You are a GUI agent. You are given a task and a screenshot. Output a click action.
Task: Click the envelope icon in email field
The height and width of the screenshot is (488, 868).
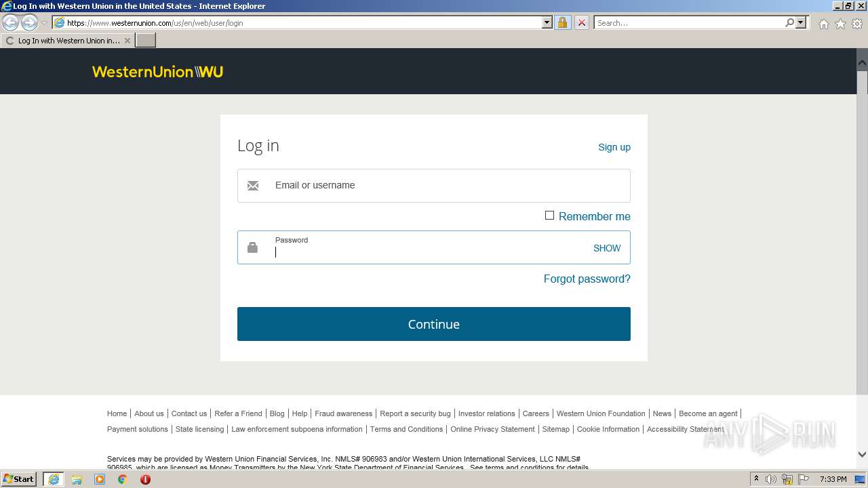pos(253,186)
